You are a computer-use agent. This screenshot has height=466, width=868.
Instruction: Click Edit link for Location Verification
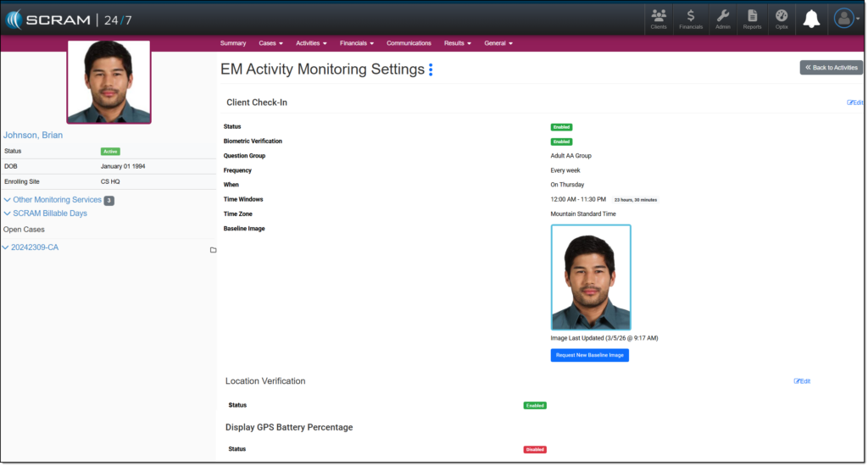[802, 381]
